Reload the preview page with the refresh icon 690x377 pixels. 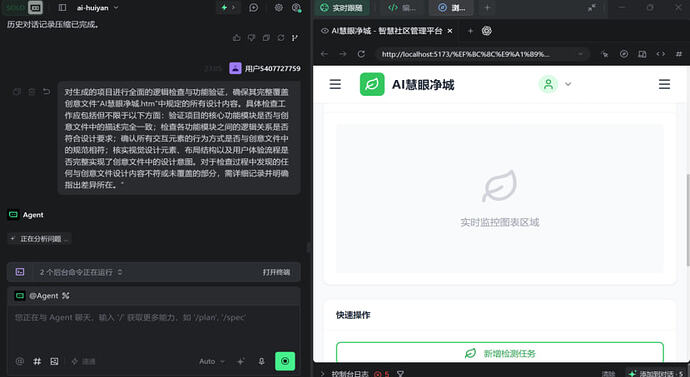[x=361, y=54]
